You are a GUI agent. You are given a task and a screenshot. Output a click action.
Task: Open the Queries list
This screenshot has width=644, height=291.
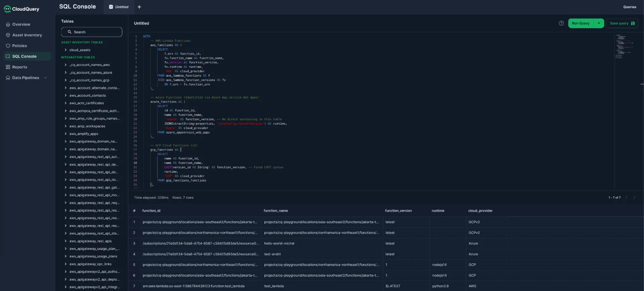630,7
